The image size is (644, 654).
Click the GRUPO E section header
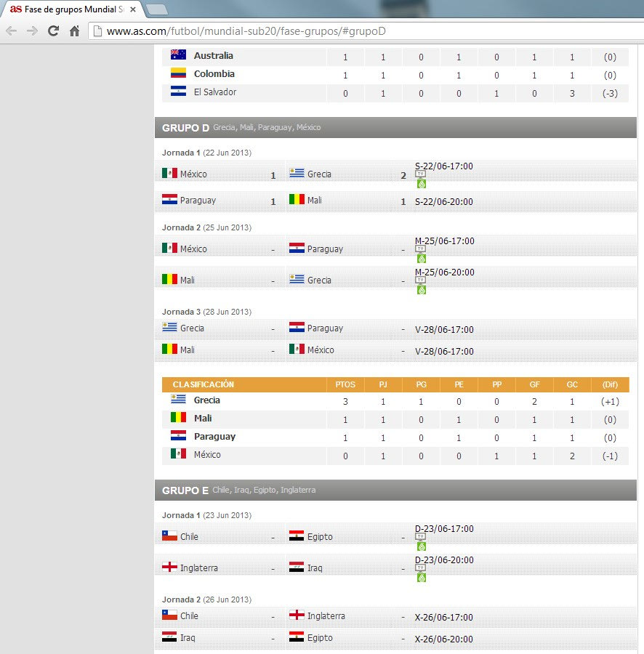[185, 490]
